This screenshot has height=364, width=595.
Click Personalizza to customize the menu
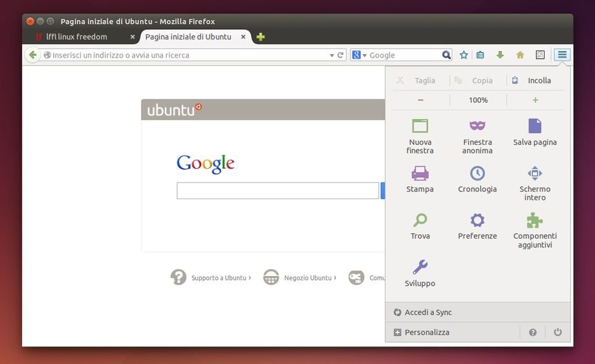click(426, 332)
